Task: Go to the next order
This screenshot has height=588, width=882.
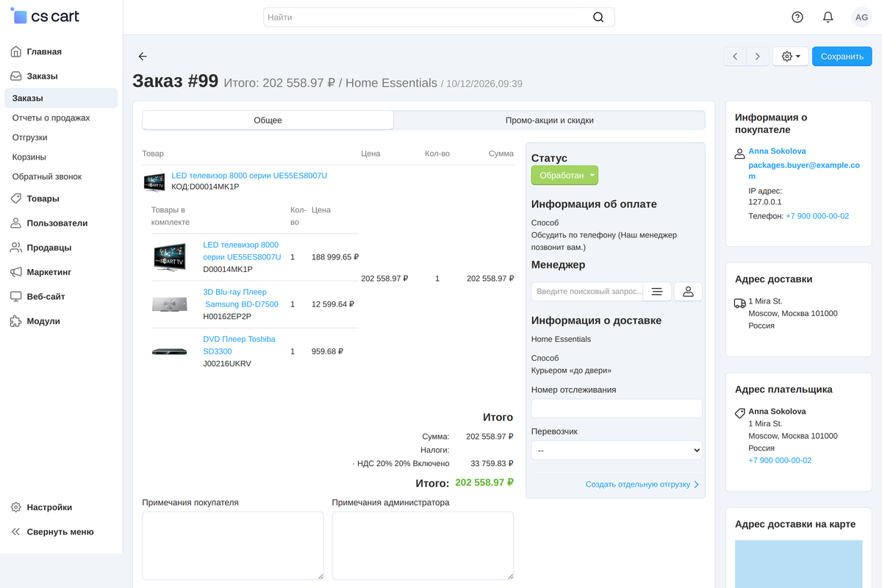Action: [x=758, y=57]
